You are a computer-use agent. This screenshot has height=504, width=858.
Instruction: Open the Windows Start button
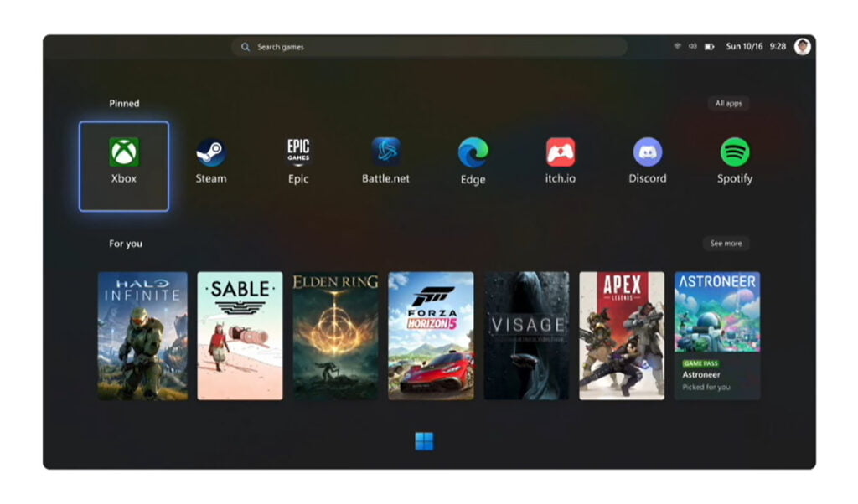pos(423,442)
